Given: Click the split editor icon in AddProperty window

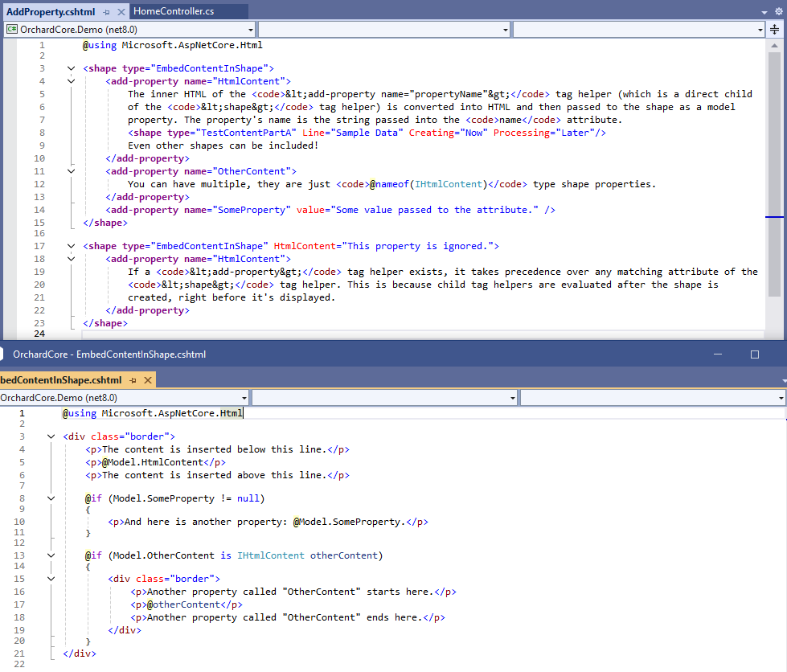Looking at the screenshot, I should (x=774, y=30).
